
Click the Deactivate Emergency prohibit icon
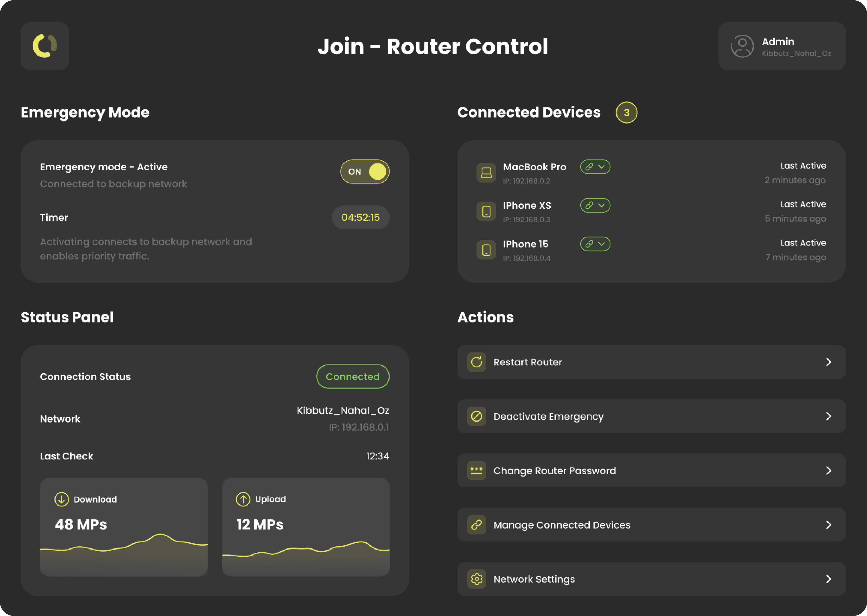coord(476,417)
